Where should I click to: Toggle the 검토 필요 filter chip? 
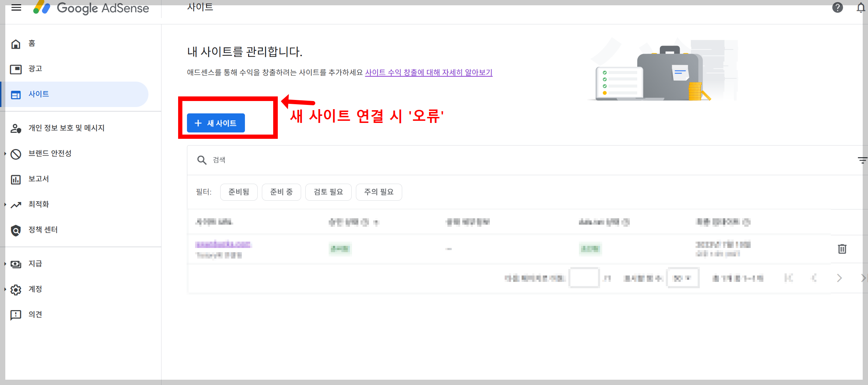coord(328,192)
